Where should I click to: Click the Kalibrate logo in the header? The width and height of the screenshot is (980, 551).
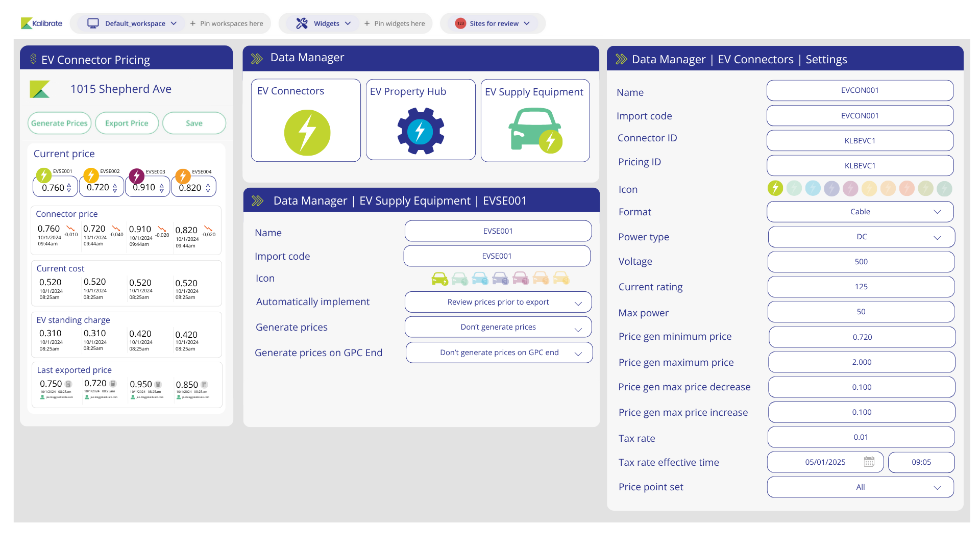(41, 23)
